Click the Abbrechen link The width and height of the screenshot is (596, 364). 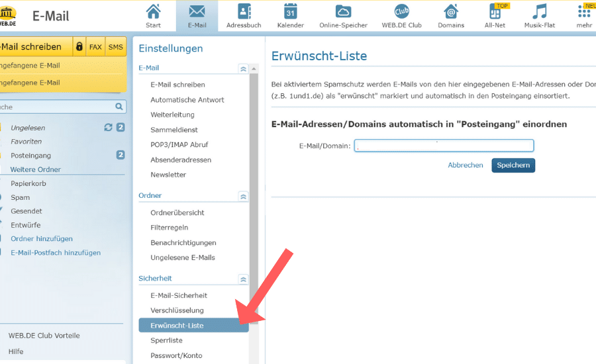coord(466,165)
